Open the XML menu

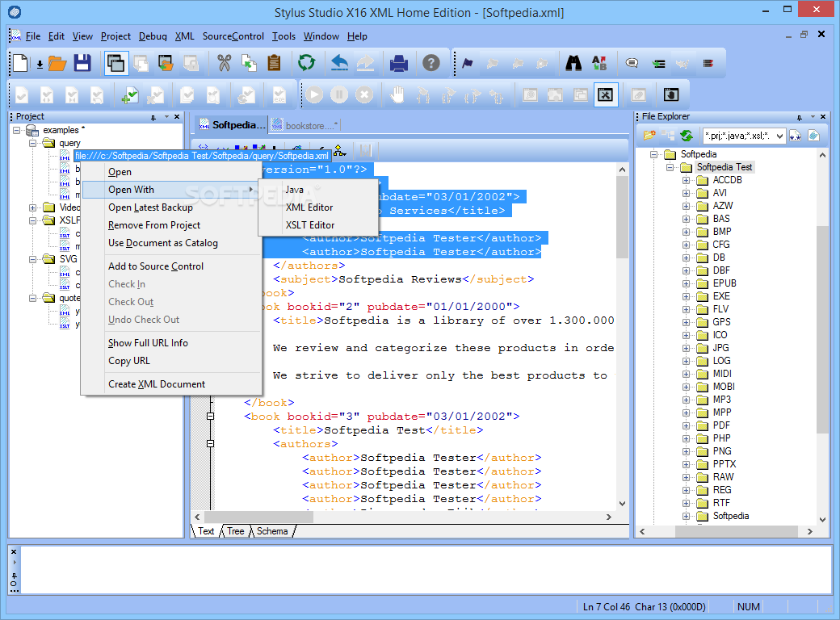[185, 36]
